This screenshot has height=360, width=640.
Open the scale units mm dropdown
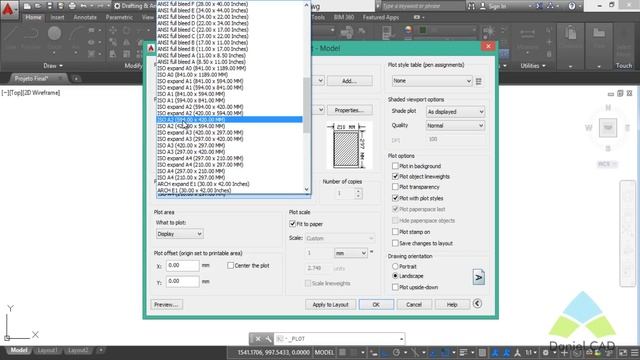pos(351,253)
